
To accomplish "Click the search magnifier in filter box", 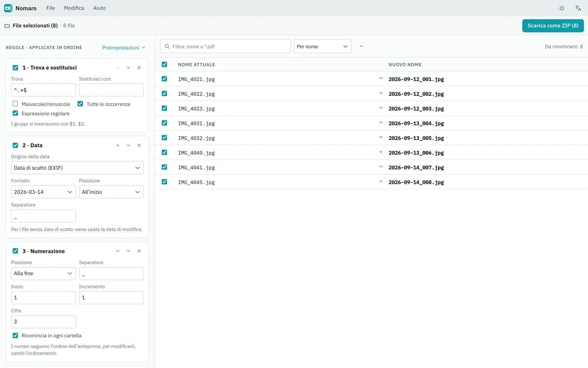I will [167, 46].
